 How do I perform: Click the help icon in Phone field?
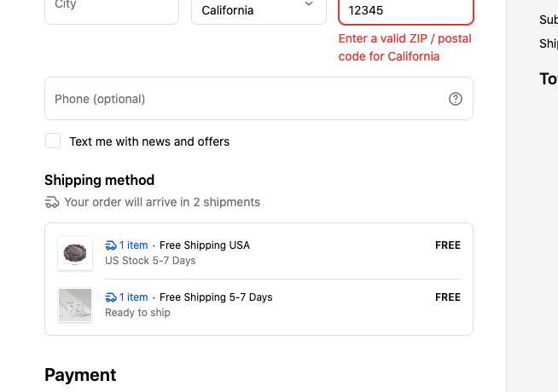click(x=456, y=99)
